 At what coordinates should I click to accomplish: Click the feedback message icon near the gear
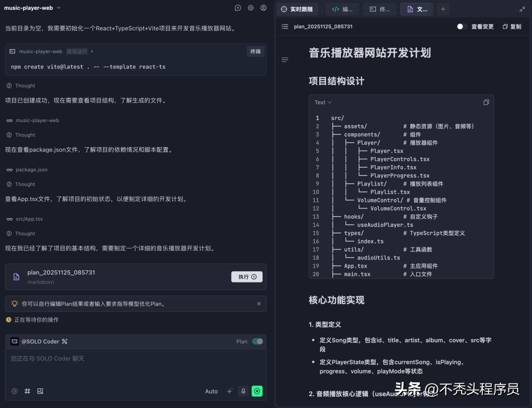(237, 8)
